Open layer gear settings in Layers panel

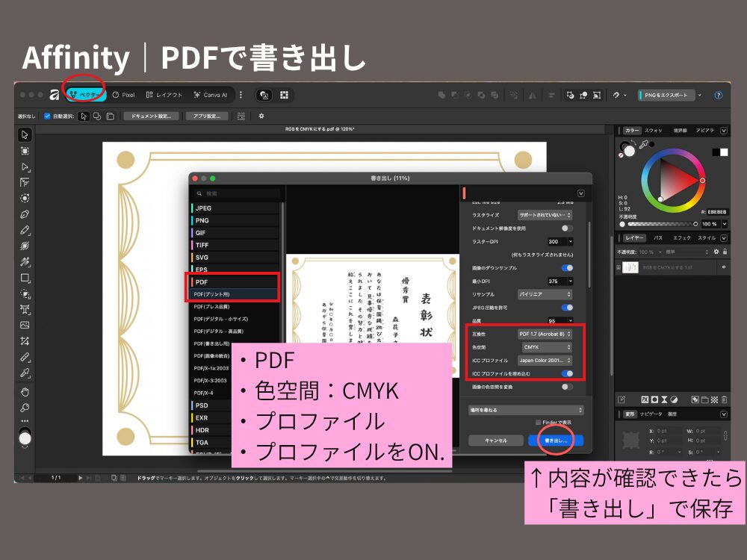716,252
